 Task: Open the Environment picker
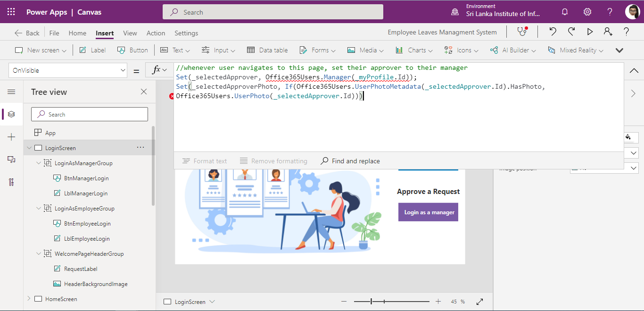495,12
